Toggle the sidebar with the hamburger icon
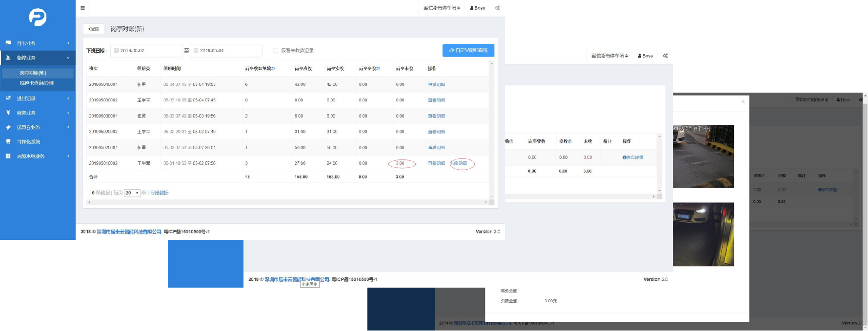The image size is (868, 331). (82, 8)
